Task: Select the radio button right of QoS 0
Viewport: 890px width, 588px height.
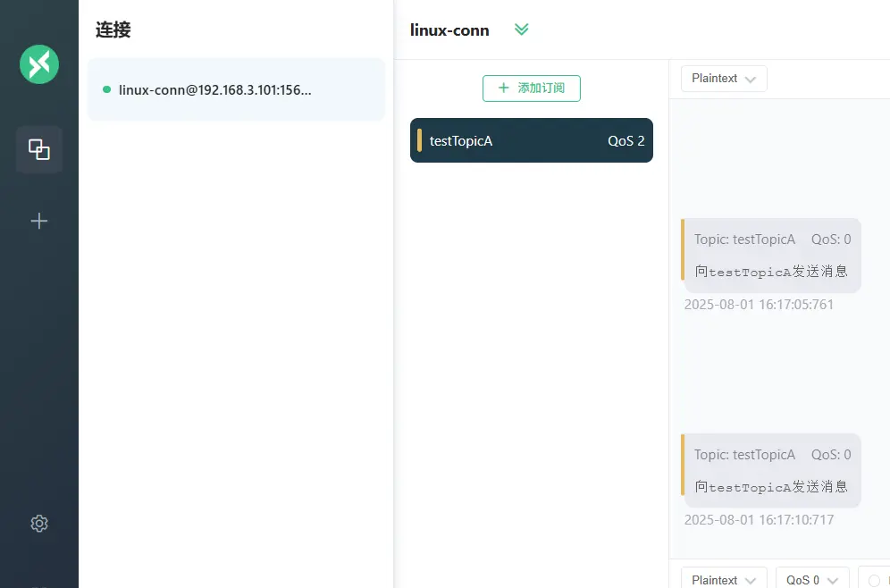Action: (x=874, y=580)
